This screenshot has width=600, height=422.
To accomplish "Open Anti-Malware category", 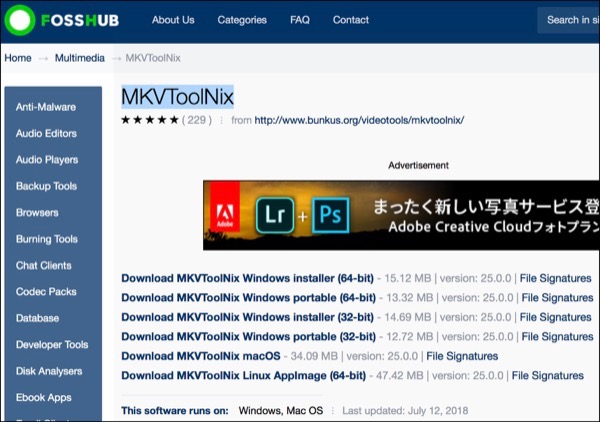I will 46,107.
